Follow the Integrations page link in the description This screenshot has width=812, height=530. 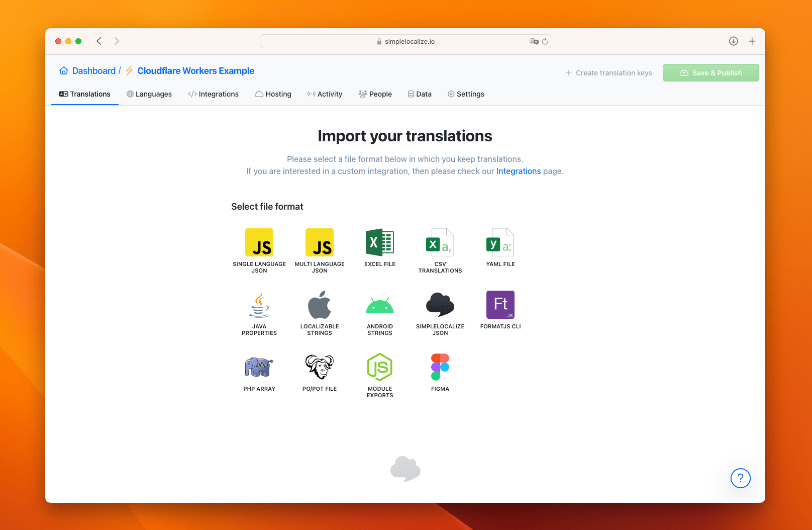click(x=519, y=171)
